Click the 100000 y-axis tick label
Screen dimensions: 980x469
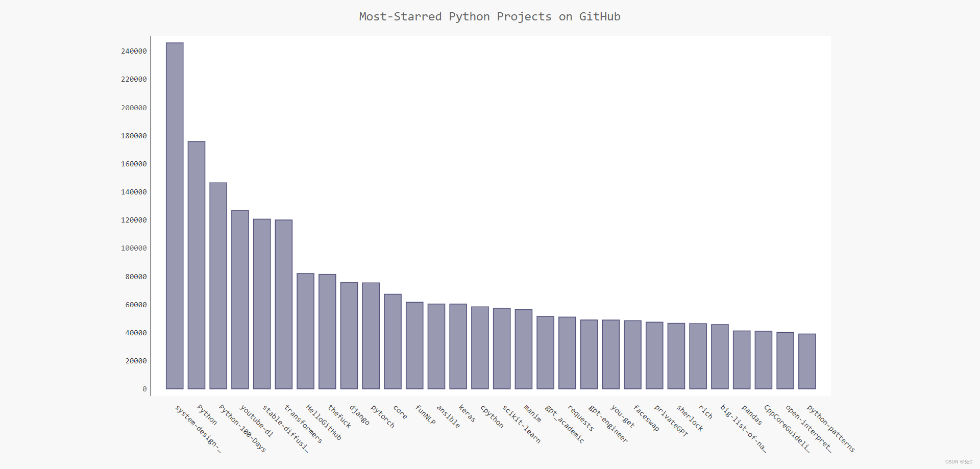point(134,248)
